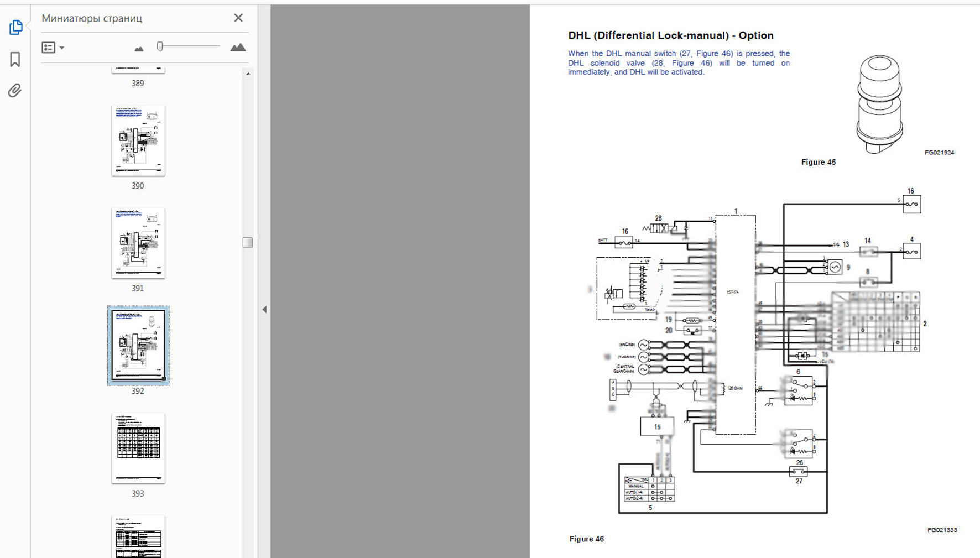Click the page 389 label
Screen dimensions: 980x558
[x=138, y=84]
